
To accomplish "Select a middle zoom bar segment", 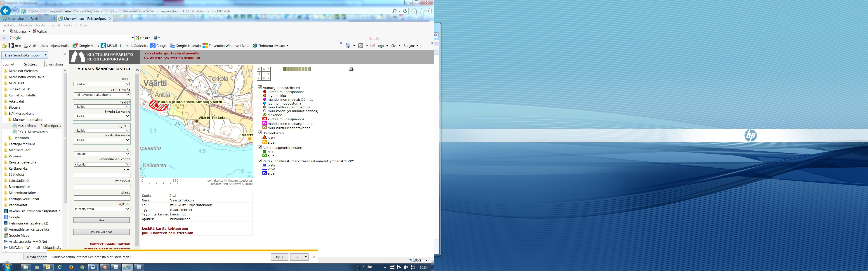I will click(297, 69).
